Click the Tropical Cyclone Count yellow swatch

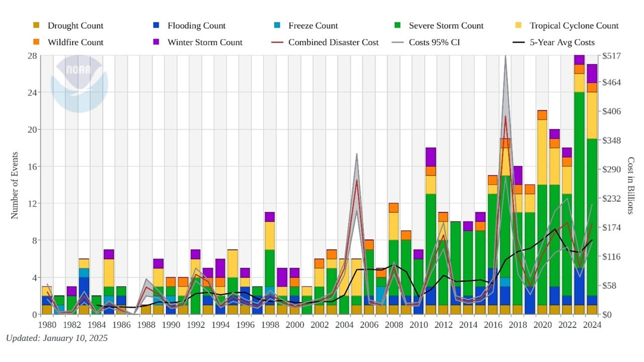[518, 25]
